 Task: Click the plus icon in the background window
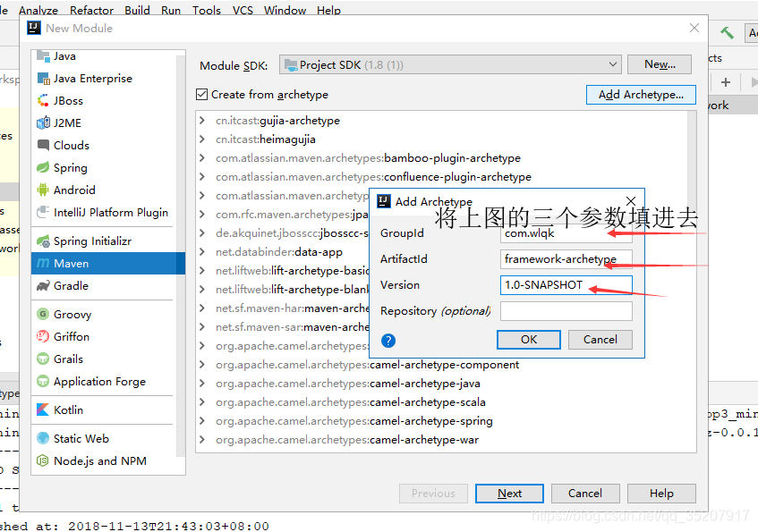click(x=725, y=82)
